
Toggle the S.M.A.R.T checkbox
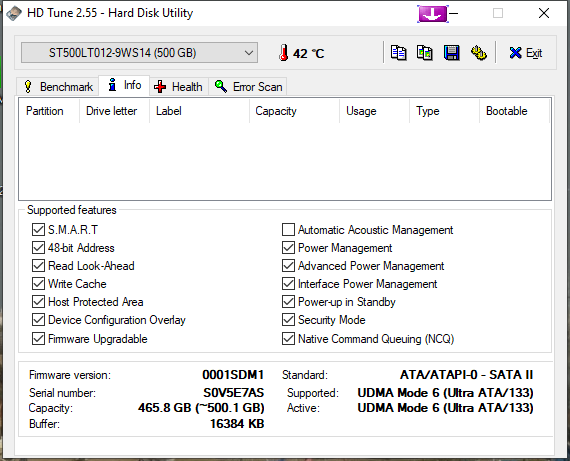(38, 230)
